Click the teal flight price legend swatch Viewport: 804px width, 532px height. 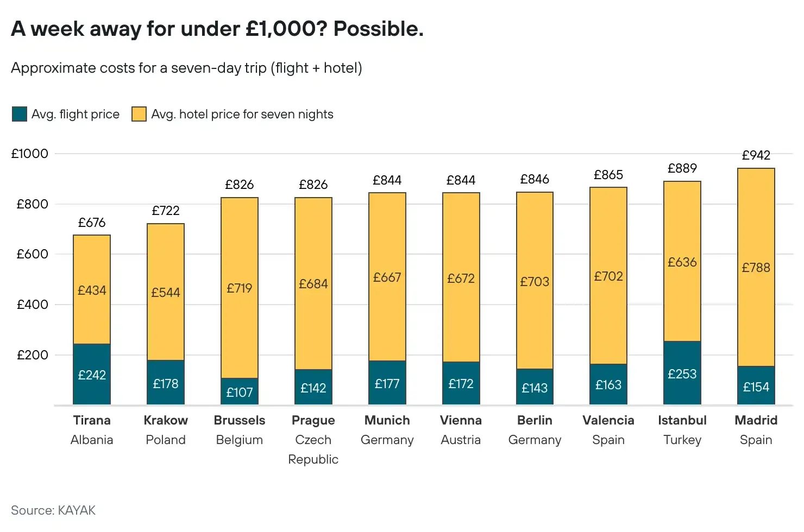pyautogui.click(x=20, y=114)
